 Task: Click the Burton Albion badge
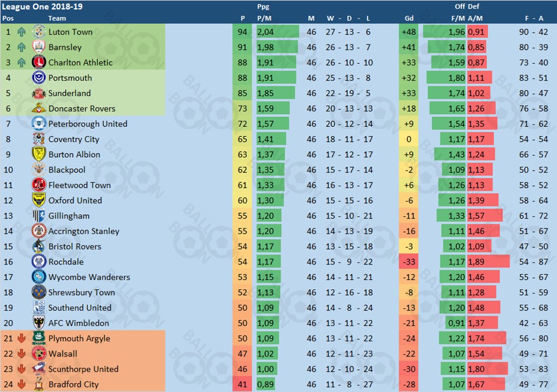tap(39, 155)
